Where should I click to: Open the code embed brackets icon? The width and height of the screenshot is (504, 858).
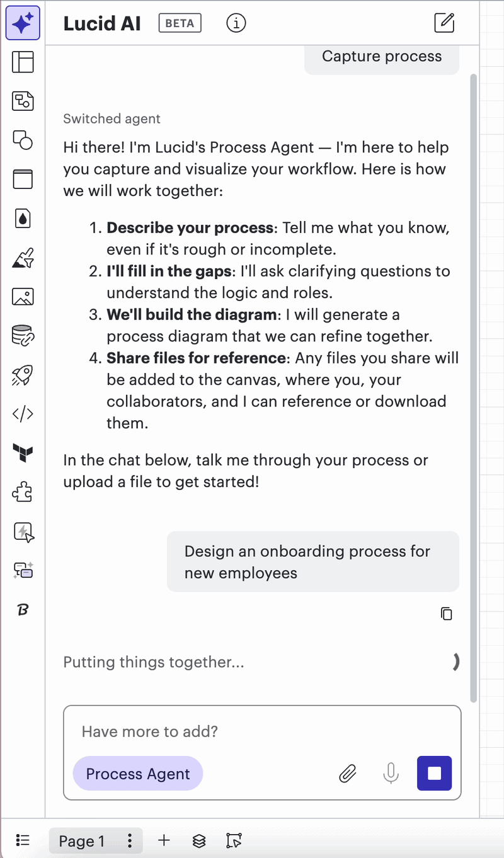point(23,414)
